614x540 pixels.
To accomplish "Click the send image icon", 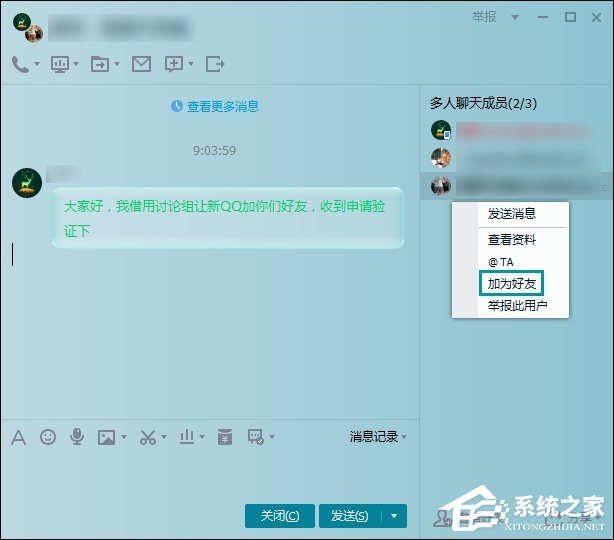I will click(106, 437).
